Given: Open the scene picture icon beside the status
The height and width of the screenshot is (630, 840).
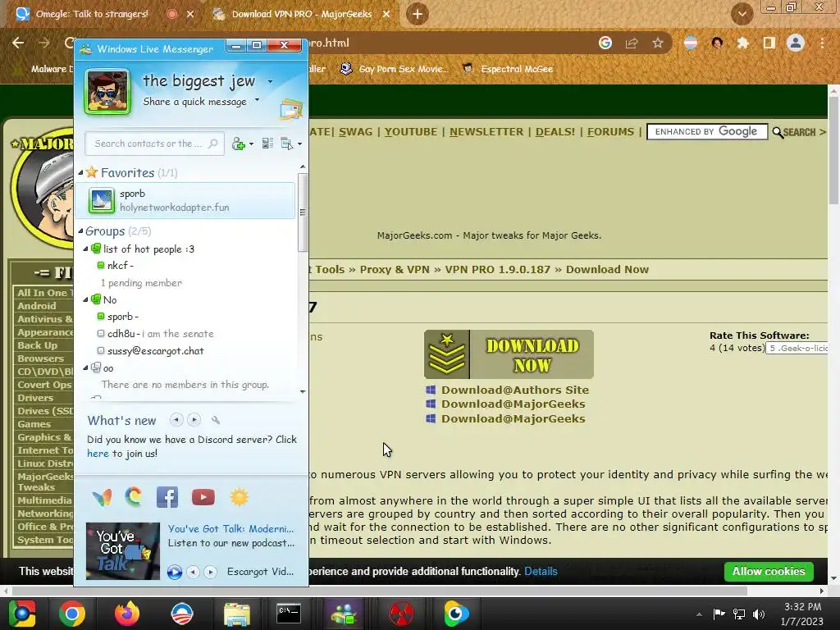Looking at the screenshot, I should 291,109.
